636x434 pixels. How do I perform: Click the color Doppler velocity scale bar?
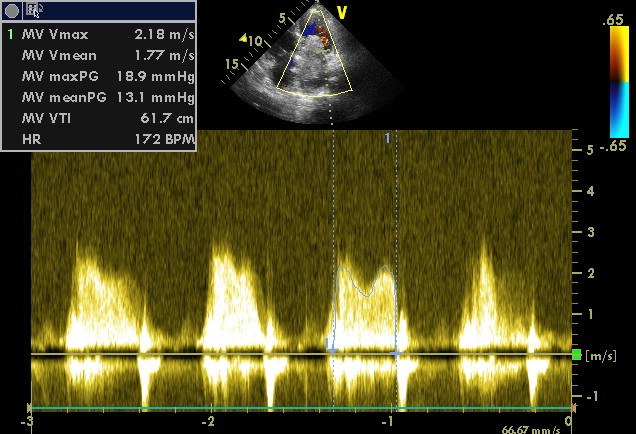[x=619, y=82]
